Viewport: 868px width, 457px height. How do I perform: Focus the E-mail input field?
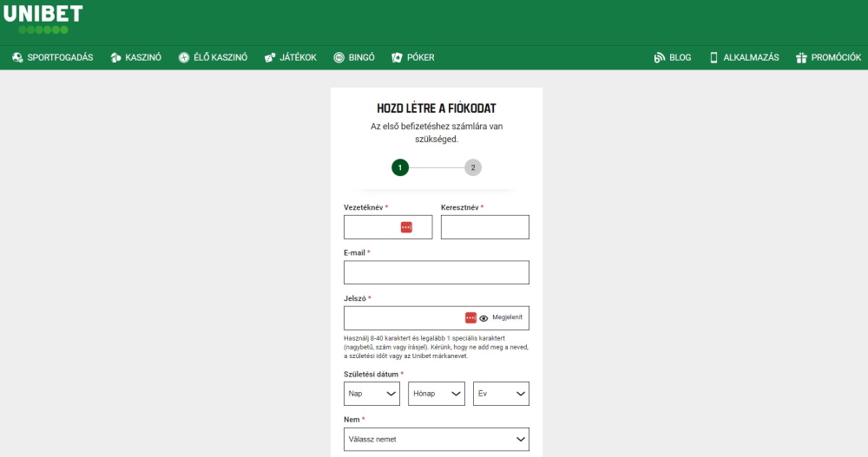point(437,273)
